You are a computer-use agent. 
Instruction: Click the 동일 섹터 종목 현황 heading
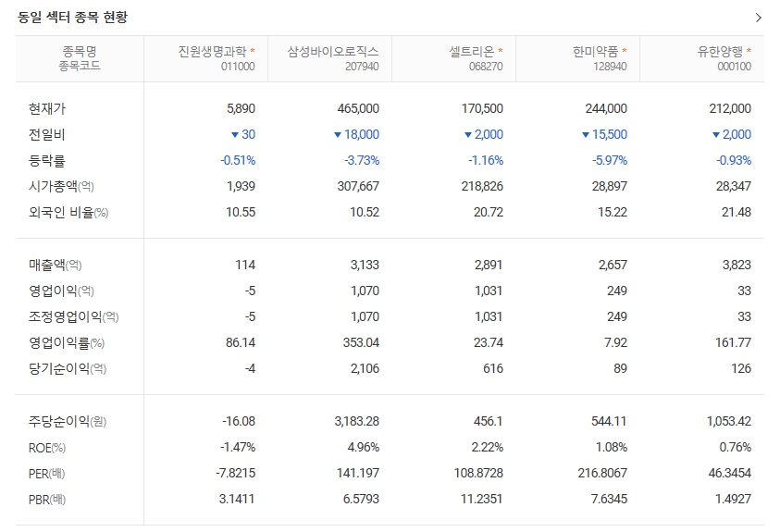tap(72, 18)
